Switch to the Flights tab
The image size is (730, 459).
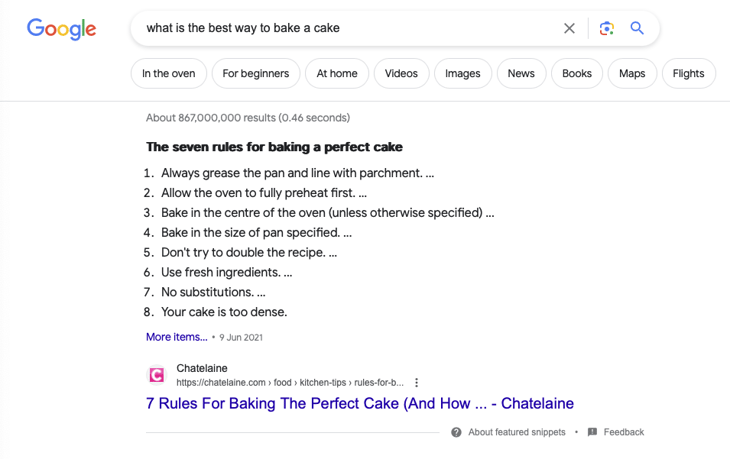tap(689, 74)
